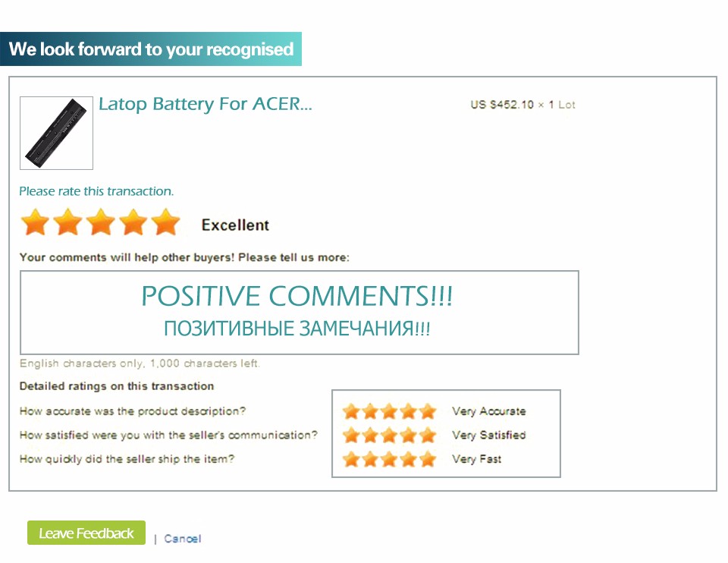The width and height of the screenshot is (728, 563).
Task: Select fourth star of overall rating
Action: click(133, 223)
